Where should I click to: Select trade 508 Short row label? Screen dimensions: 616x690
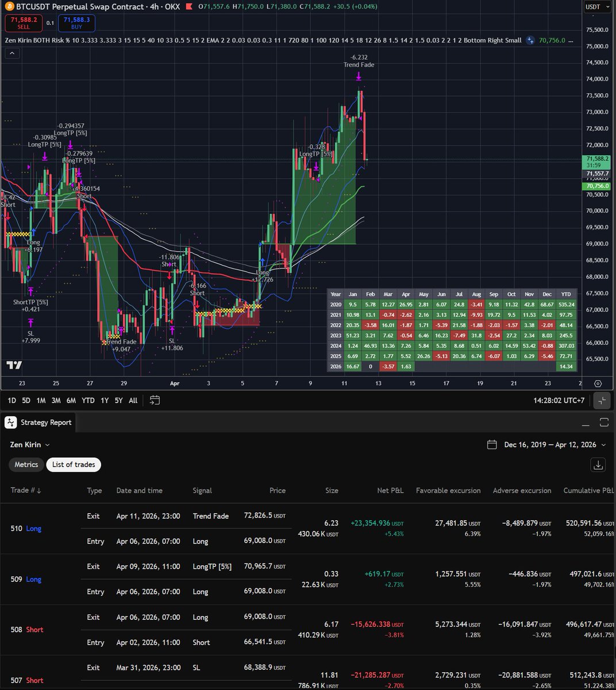(27, 630)
